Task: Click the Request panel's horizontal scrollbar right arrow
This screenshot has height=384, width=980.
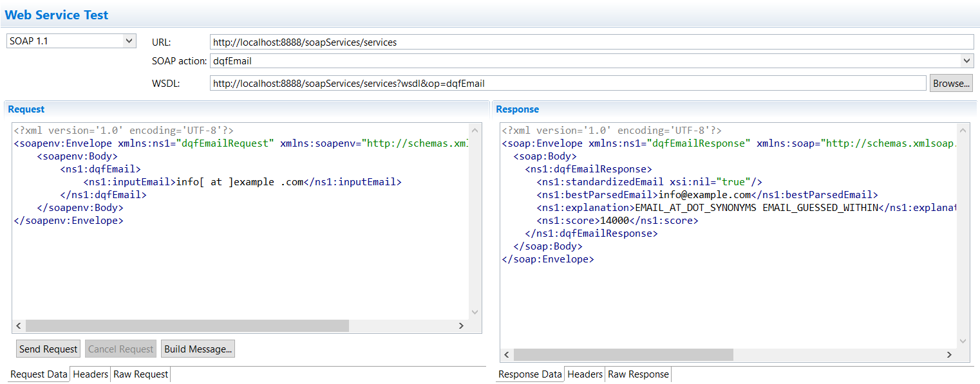Action: [x=461, y=325]
